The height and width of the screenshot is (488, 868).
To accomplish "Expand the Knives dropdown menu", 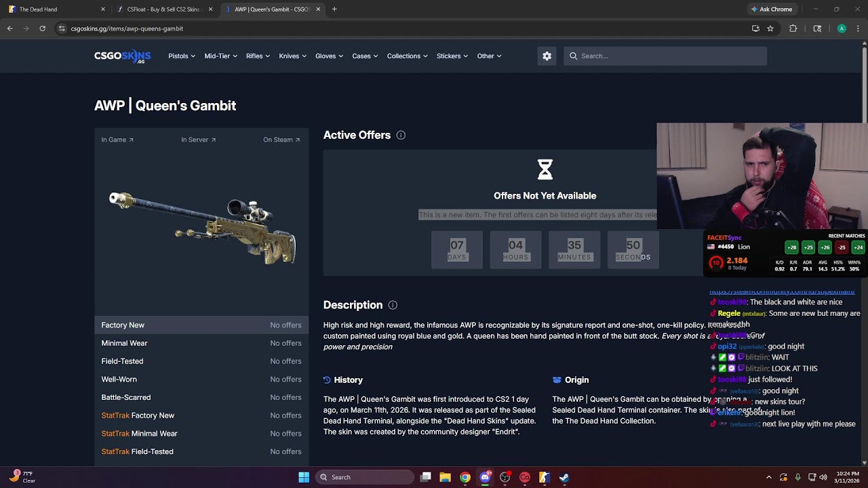I will pos(292,56).
